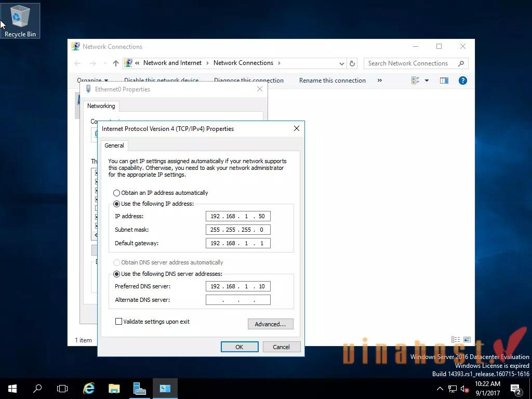
Task: Click the Network Connections breadcrumb
Action: pyautogui.click(x=243, y=63)
